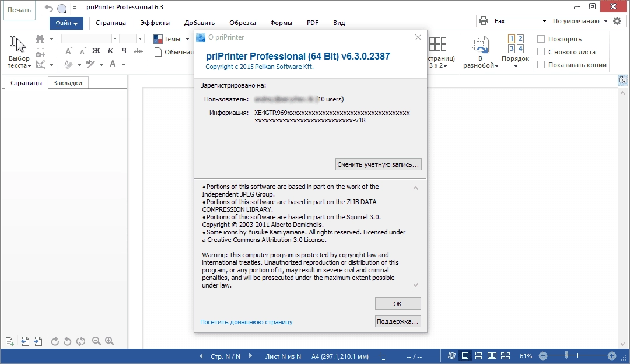Screen dimensions: 630x364
Task: Click the crop marquee icon in status bar
Action: [x=383, y=356]
